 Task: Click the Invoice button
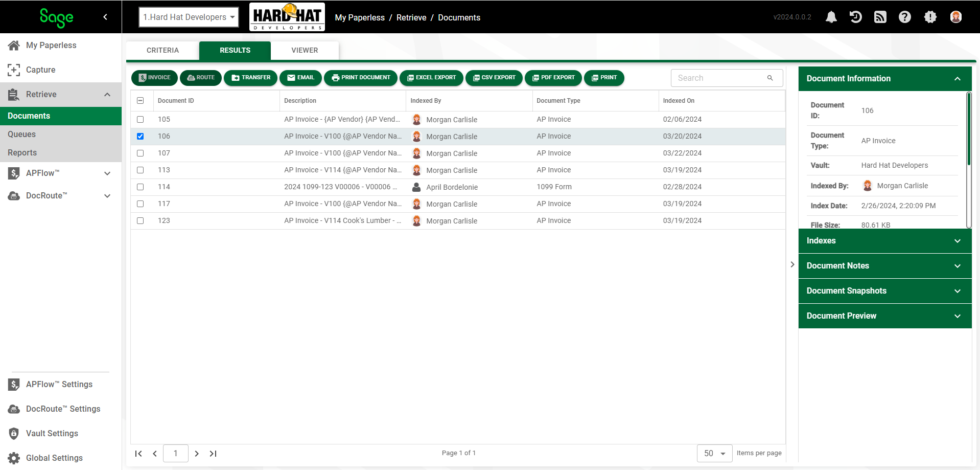[x=154, y=78]
